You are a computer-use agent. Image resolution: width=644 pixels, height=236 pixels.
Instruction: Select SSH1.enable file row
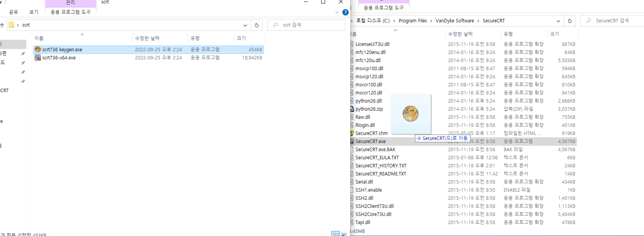point(463,190)
